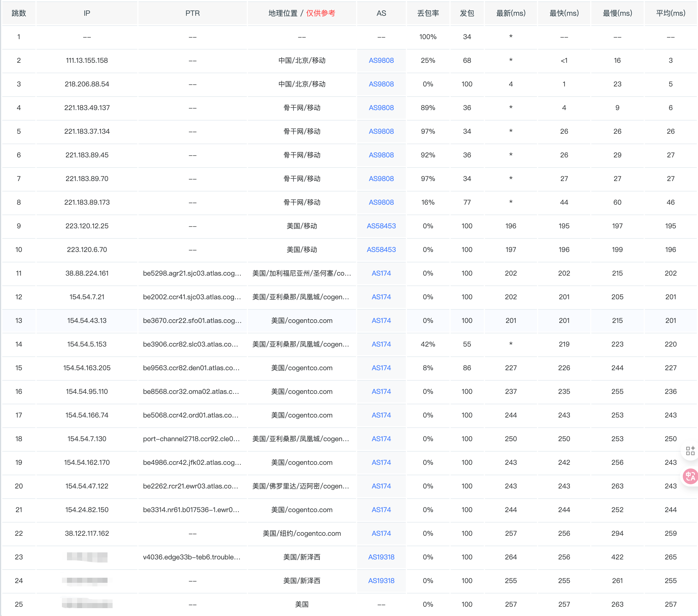This screenshot has height=616, width=698.
Task: Click the pink translate floating icon
Action: click(x=690, y=476)
